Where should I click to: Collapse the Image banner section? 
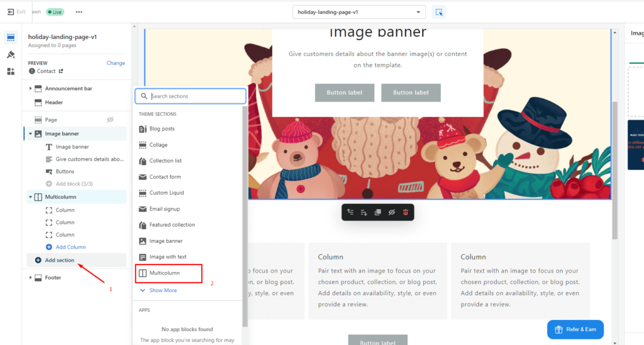(30, 133)
